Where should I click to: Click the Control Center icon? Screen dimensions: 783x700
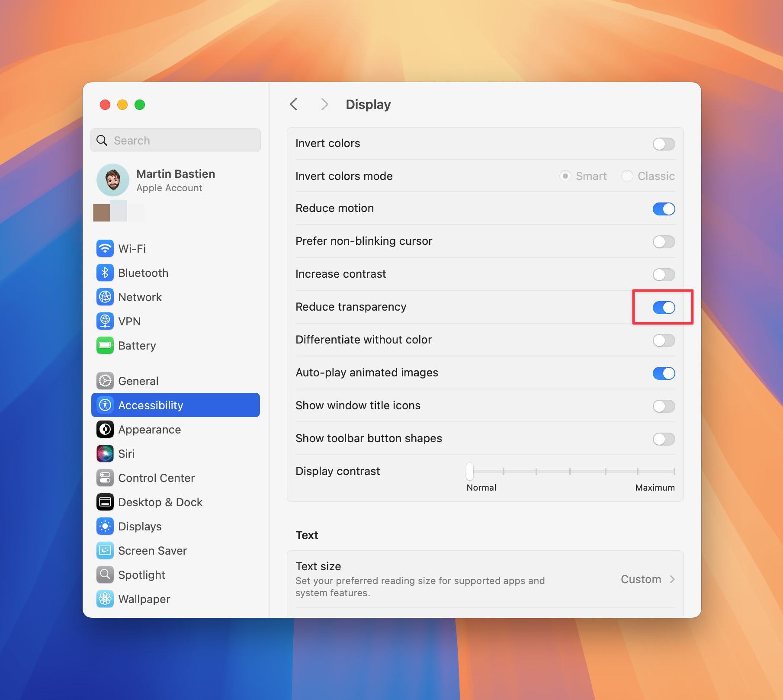click(x=105, y=478)
